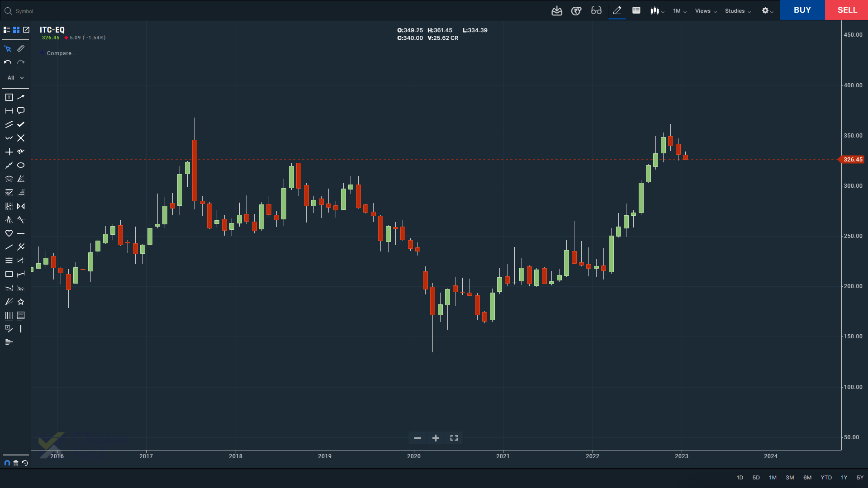Select the arrow drawing tool
868x488 pixels.
point(21,97)
